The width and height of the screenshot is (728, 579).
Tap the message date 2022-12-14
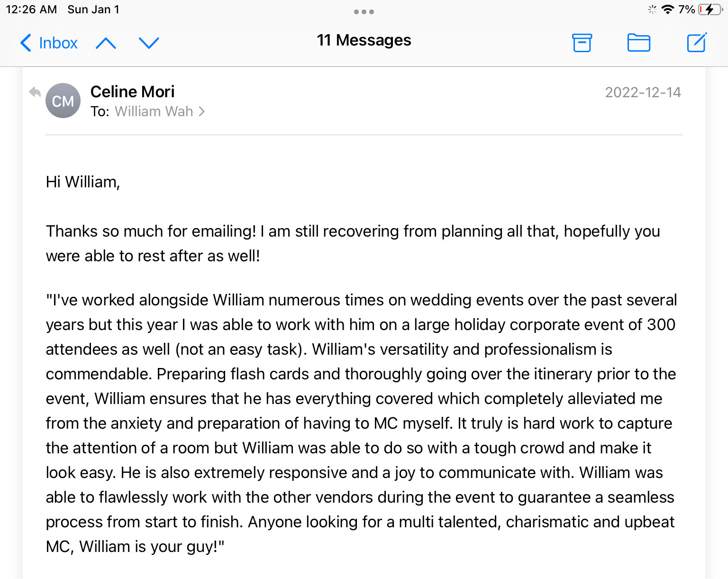(643, 92)
